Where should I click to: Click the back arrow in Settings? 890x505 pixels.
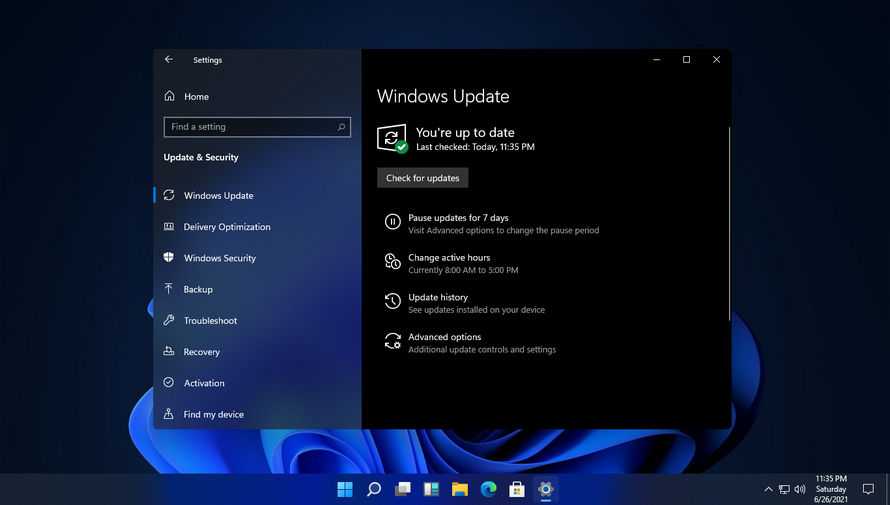(x=169, y=60)
